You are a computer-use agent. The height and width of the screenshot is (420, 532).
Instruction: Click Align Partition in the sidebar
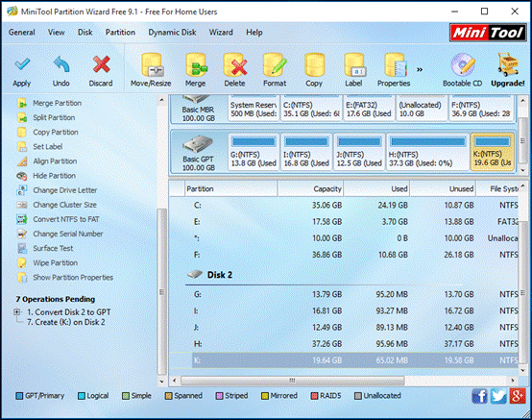tap(55, 161)
